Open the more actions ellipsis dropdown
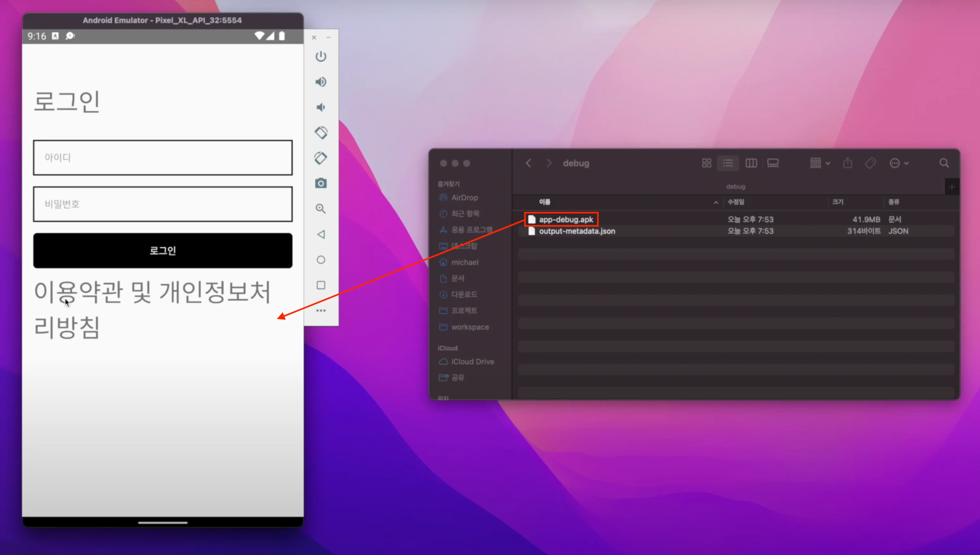 tap(899, 163)
